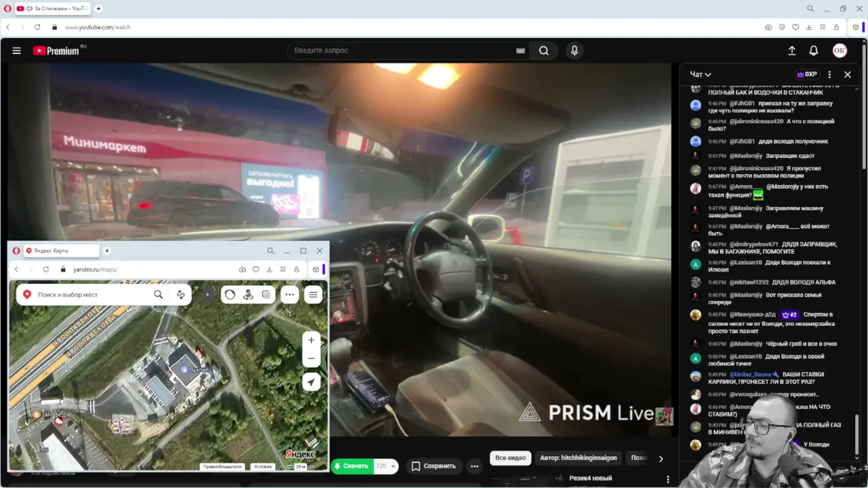Open tab search magnifier in main Opera title bar
This screenshot has width=868, height=488.
click(810, 9)
